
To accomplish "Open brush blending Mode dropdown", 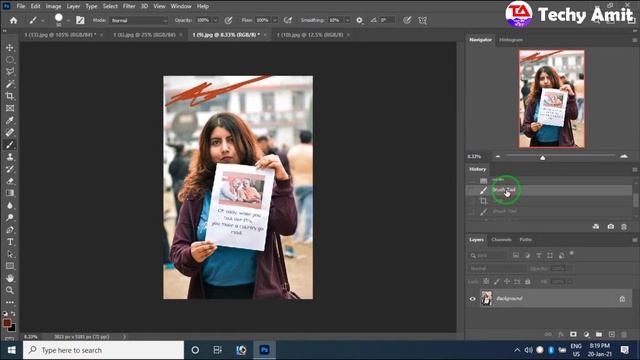I will pos(139,20).
